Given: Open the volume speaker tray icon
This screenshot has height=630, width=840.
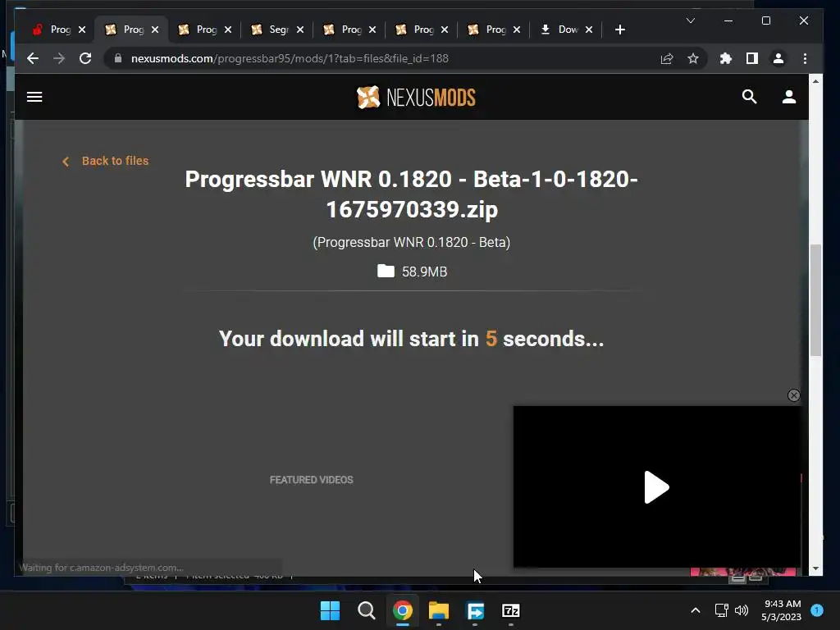Looking at the screenshot, I should click(742, 610).
